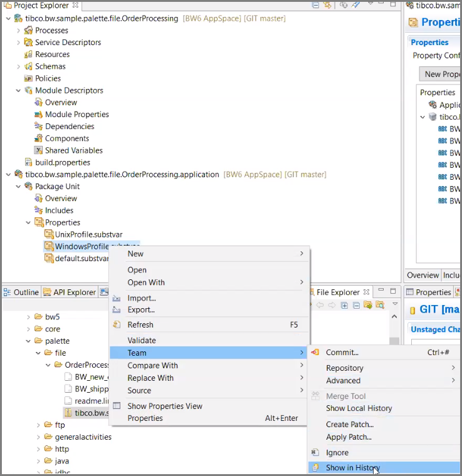
Task: Click the Package Unit icon
Action: [x=28, y=186]
